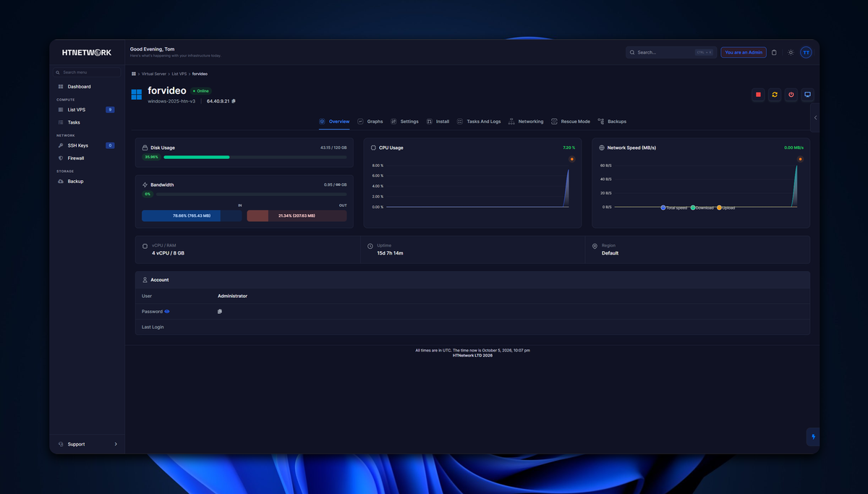Image resolution: width=868 pixels, height=494 pixels.
Task: Switch to the Graphs tab
Action: [370, 122]
